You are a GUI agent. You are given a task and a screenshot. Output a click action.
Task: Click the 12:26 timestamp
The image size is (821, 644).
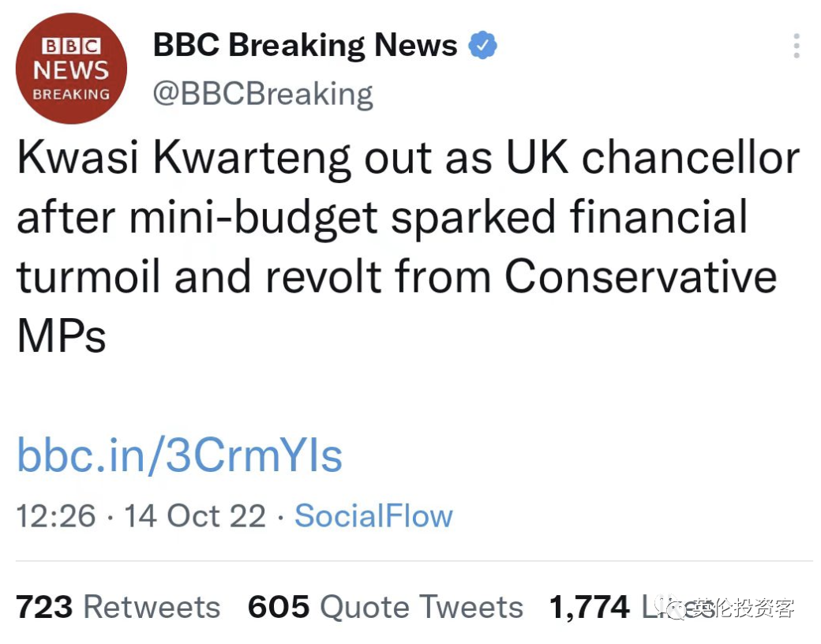coord(55,516)
